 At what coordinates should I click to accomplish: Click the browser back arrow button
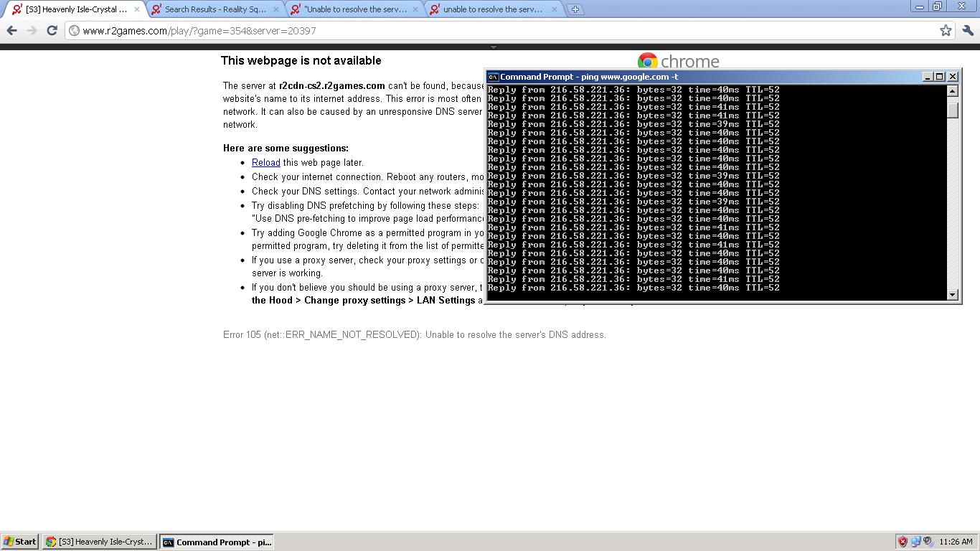11,30
